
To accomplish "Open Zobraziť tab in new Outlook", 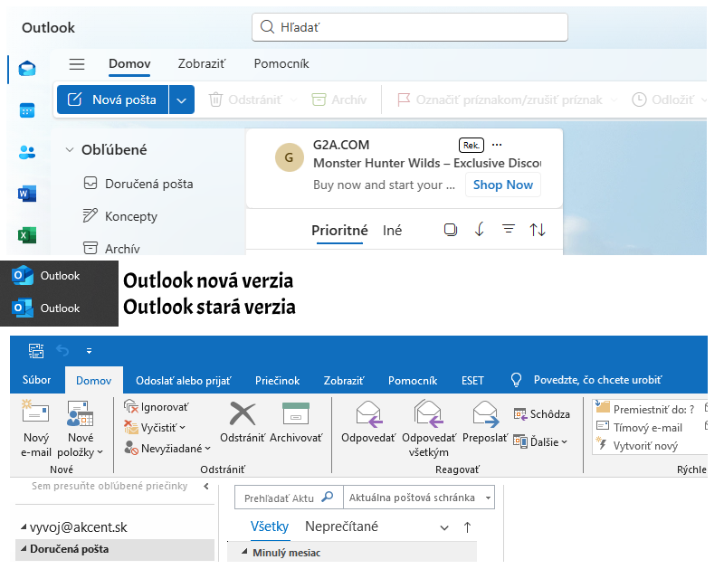I will tap(202, 63).
